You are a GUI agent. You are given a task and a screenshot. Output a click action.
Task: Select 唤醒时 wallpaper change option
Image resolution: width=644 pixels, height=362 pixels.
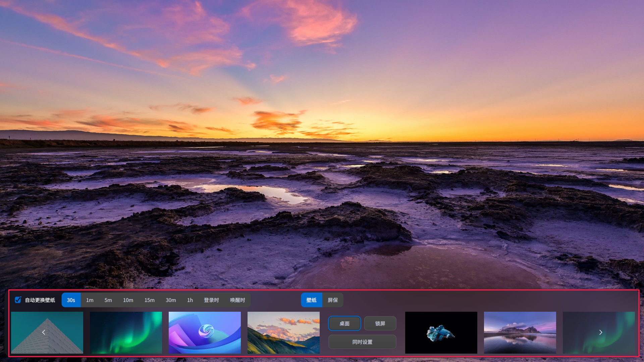coord(237,300)
